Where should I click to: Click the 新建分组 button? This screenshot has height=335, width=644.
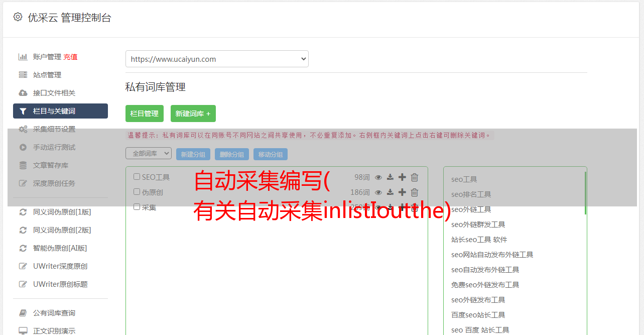point(193,154)
